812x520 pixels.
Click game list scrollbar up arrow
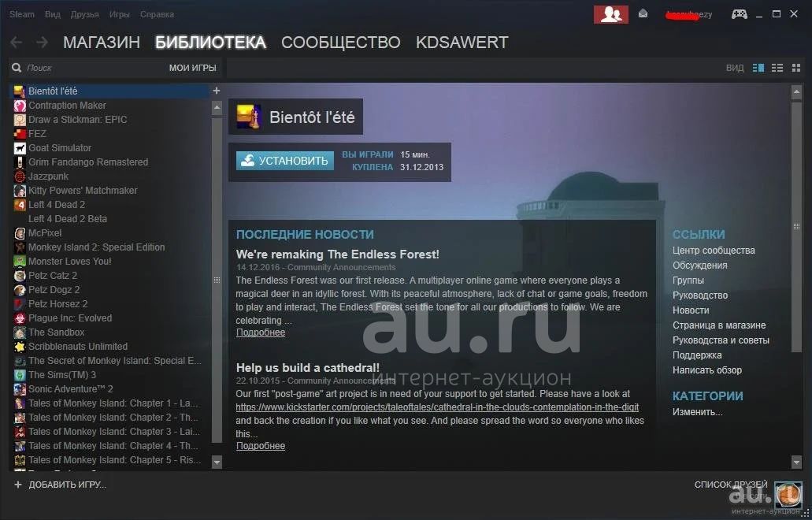pos(217,108)
